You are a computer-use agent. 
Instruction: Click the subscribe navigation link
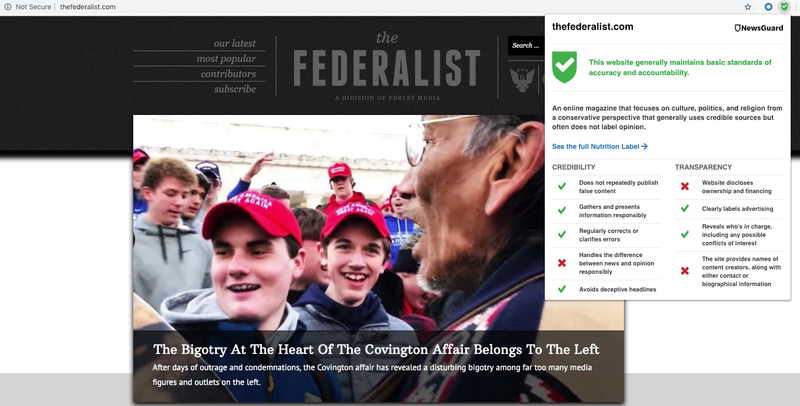(235, 89)
